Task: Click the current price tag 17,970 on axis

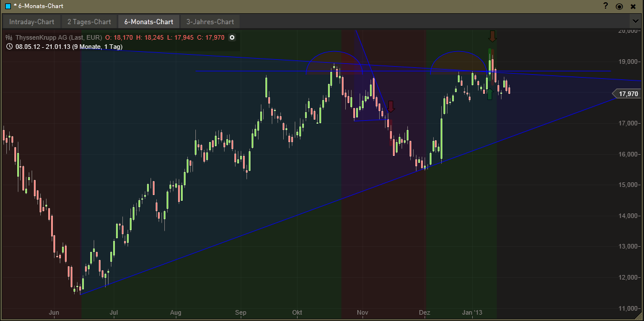Action: [x=626, y=94]
